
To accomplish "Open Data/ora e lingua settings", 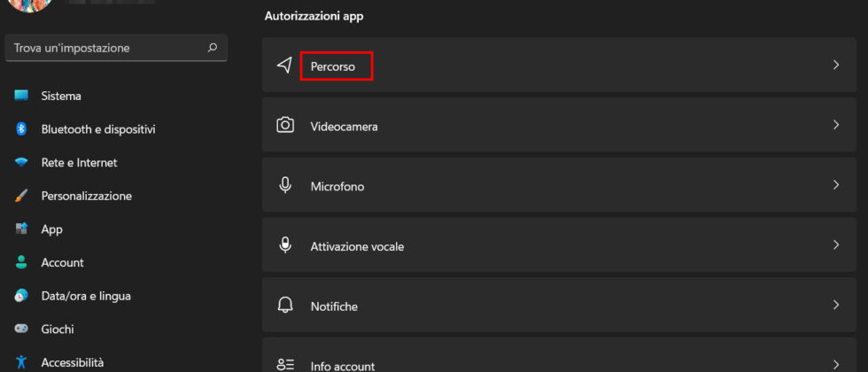I will click(x=86, y=296).
